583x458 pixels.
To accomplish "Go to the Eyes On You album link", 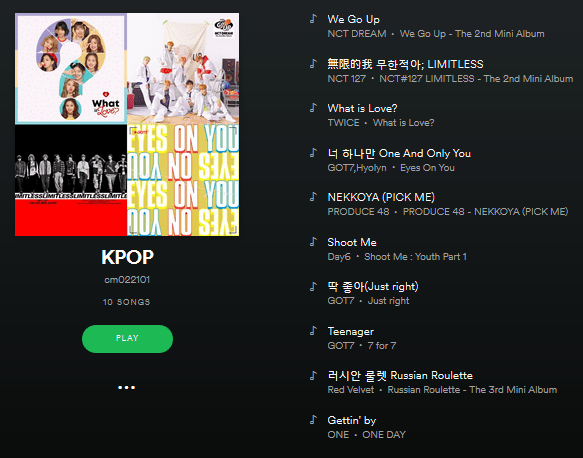I will coord(427,168).
